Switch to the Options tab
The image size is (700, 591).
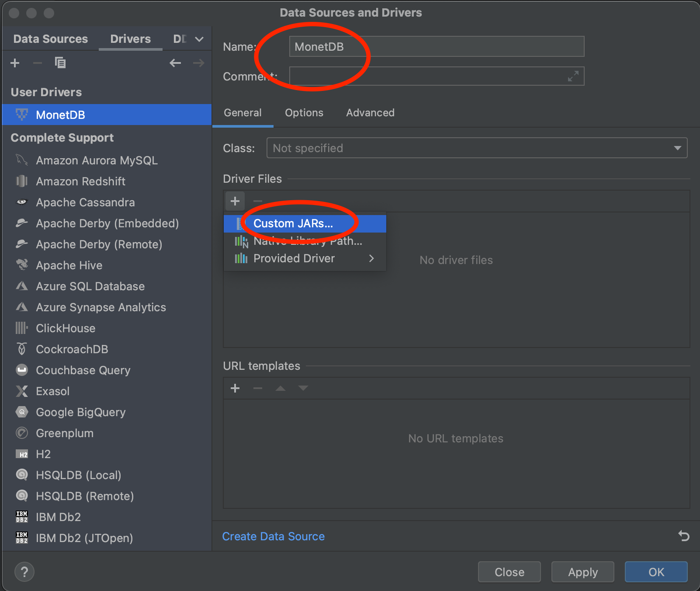tap(304, 113)
